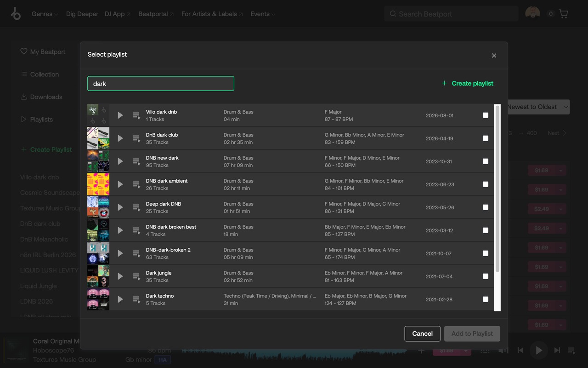
Task: Play the DNB new dark playlist
Action: tap(120, 161)
